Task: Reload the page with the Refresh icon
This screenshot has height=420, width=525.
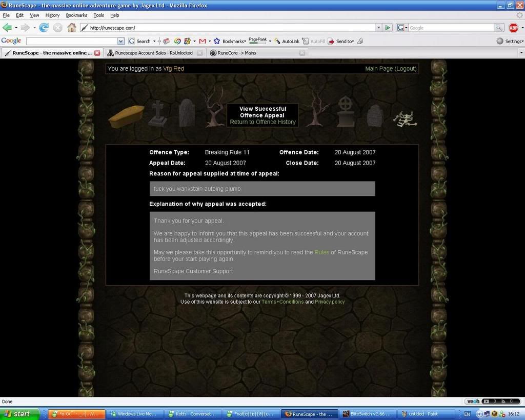Action: click(x=44, y=28)
